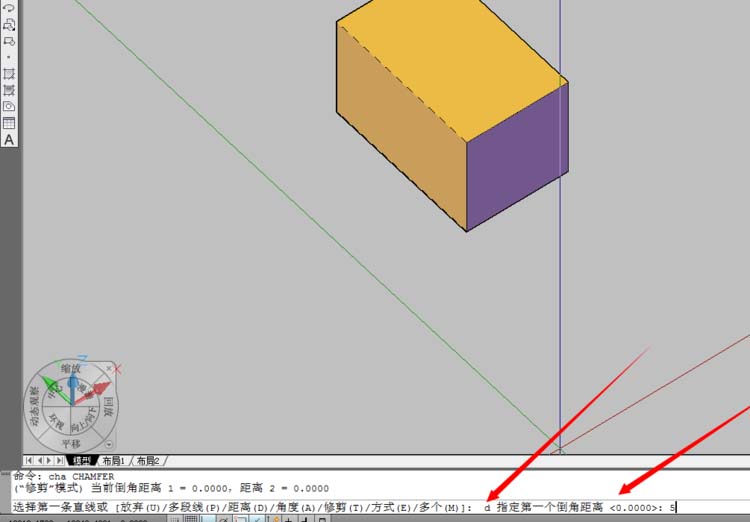This screenshot has width=750, height=522.
Task: Click the 环视 wedge on the navigation wheel
Action: (x=56, y=422)
